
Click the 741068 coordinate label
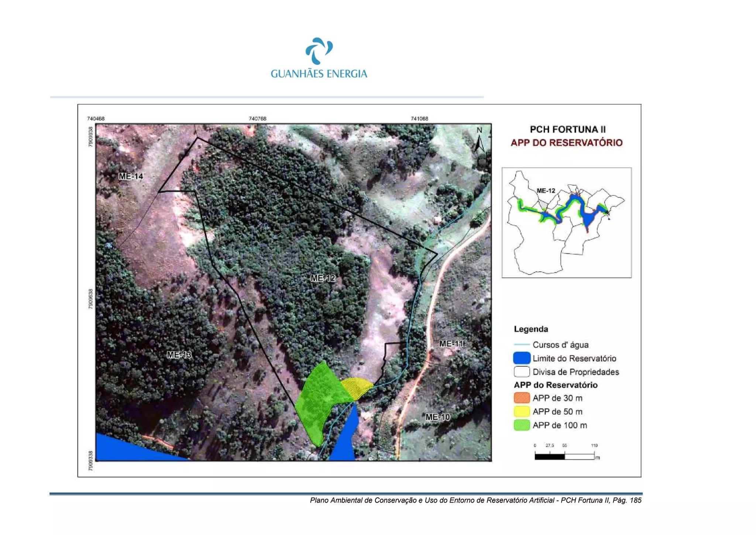(x=419, y=119)
